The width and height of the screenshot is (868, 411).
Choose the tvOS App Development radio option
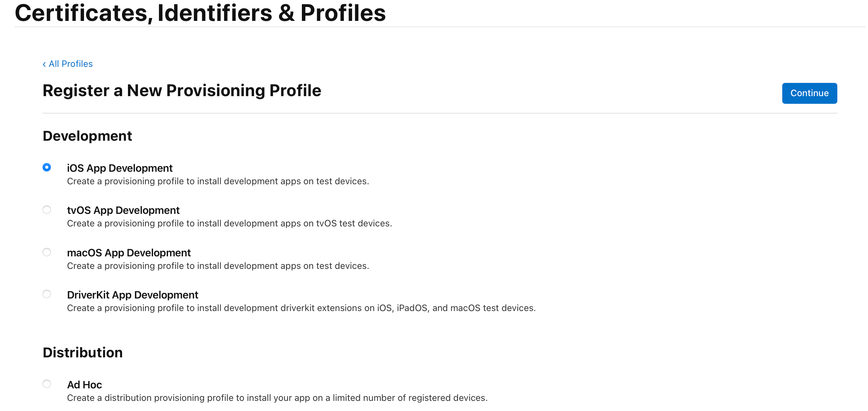click(x=47, y=210)
